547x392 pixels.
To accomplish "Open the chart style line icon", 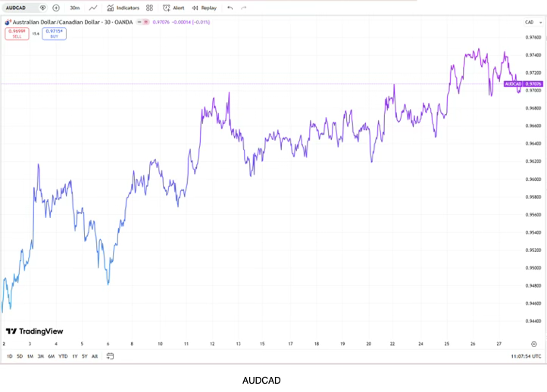I will click(93, 8).
